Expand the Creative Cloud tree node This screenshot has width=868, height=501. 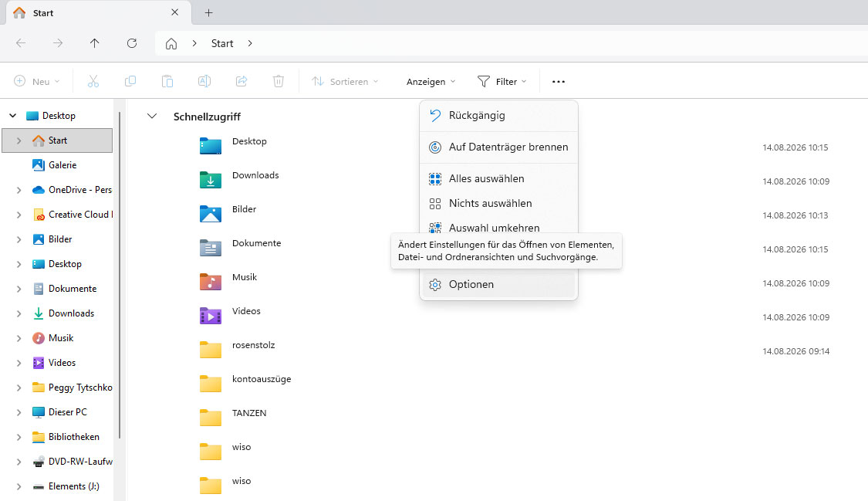click(19, 215)
